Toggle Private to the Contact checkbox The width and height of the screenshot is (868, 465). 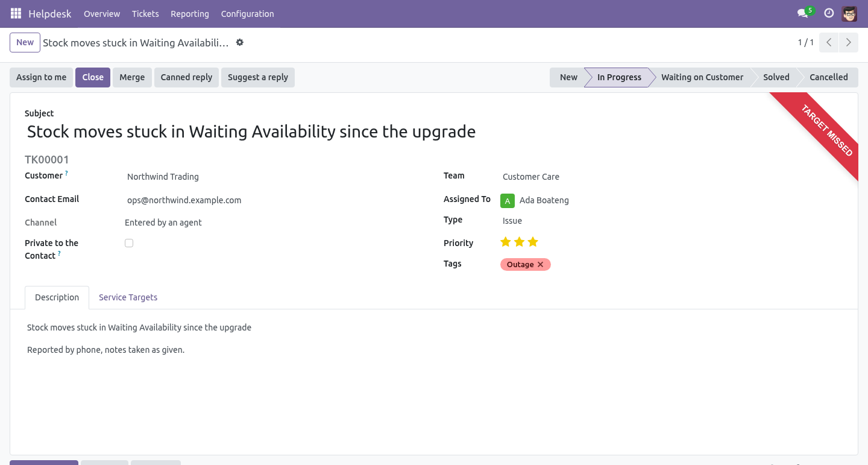(129, 243)
